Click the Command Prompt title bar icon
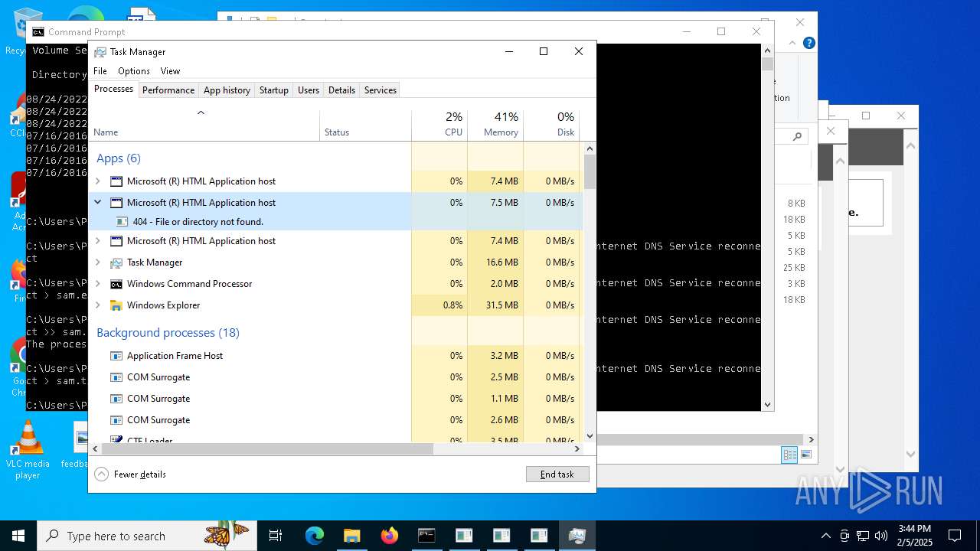Image resolution: width=980 pixels, height=551 pixels. pos(38,32)
